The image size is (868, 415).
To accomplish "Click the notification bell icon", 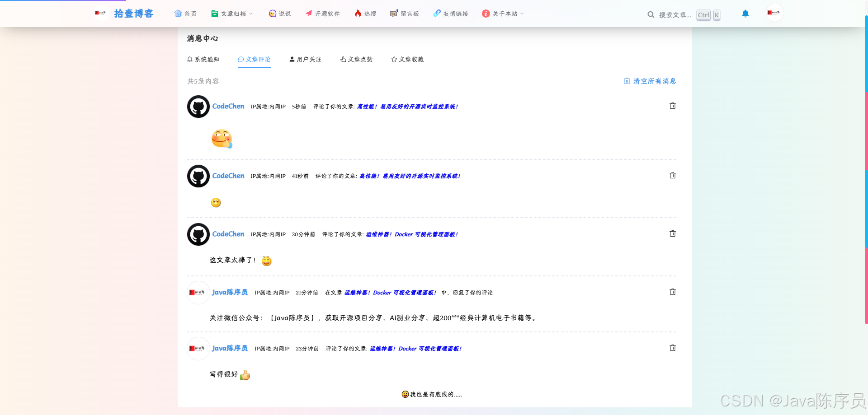I will (x=745, y=14).
